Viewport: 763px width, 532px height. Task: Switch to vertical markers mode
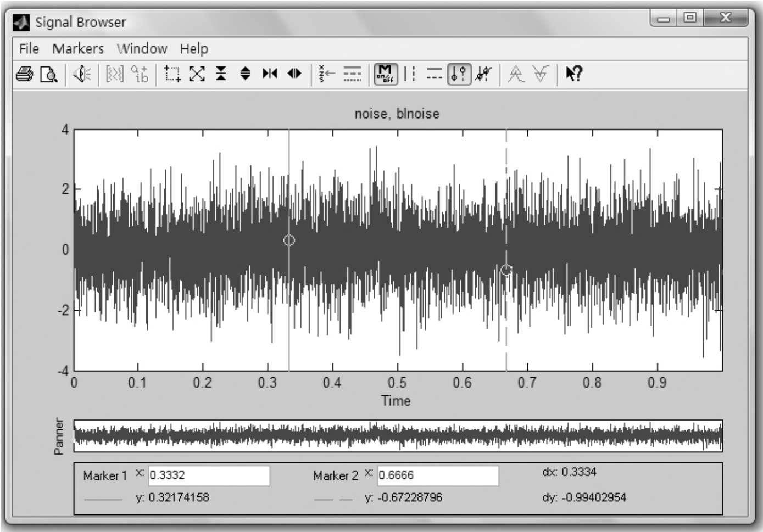[410, 74]
